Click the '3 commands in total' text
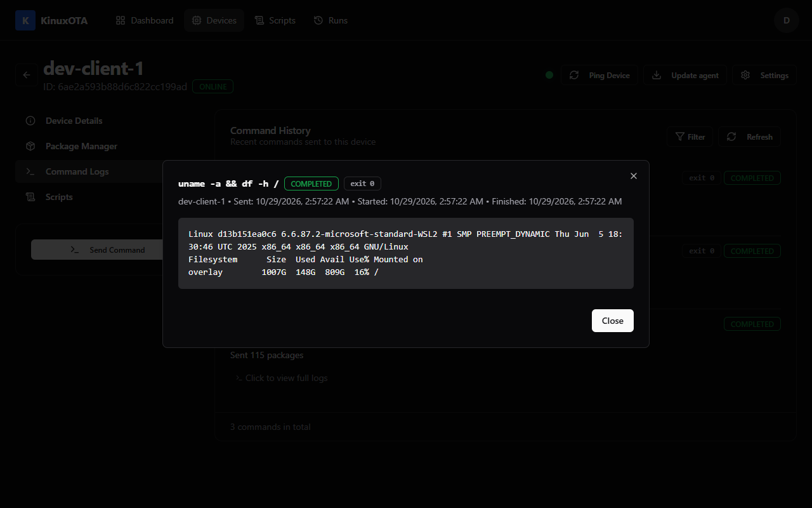 coord(270,427)
